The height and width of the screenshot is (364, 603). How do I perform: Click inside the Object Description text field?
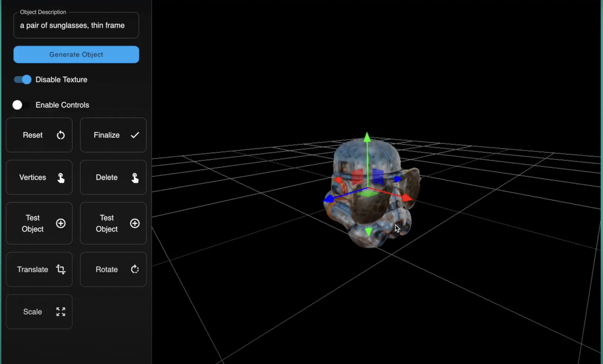click(76, 25)
